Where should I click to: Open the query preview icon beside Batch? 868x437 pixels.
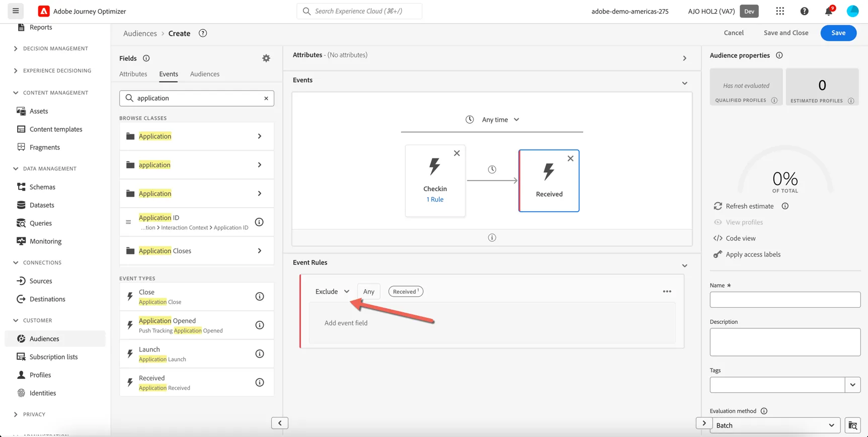click(853, 425)
